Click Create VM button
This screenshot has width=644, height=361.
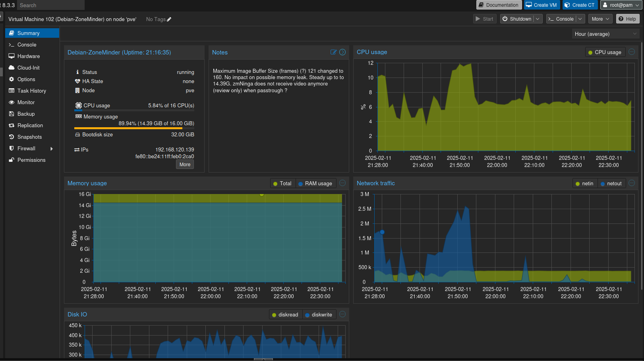pos(542,5)
